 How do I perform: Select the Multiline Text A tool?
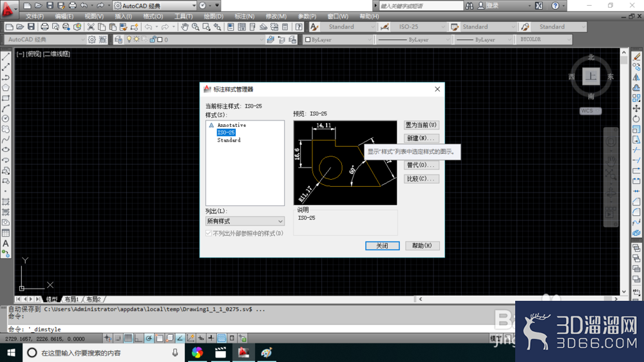(6, 243)
